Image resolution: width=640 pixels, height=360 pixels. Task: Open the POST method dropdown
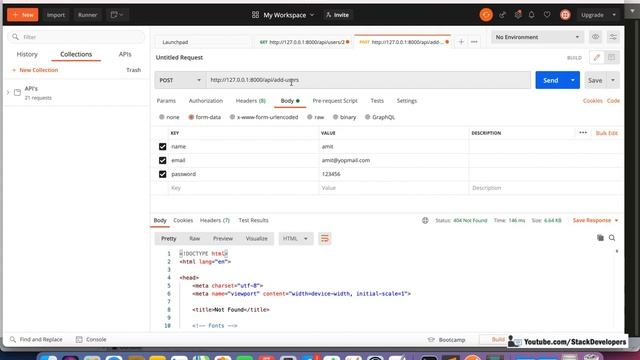click(180, 80)
